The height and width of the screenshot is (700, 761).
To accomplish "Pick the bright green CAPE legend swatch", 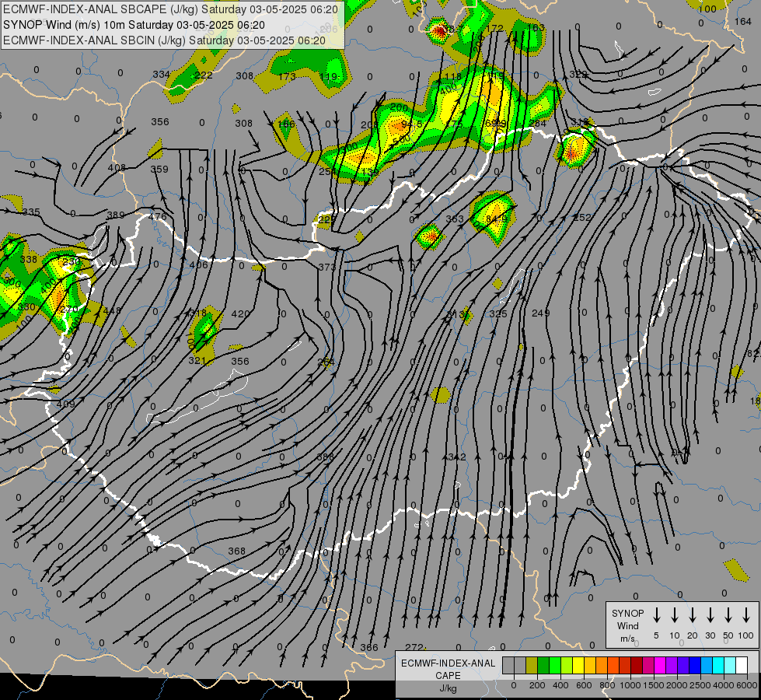I will [x=555, y=665].
